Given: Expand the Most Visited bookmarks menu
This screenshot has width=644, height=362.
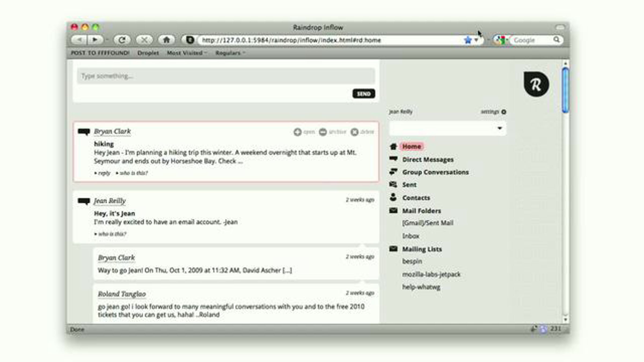Looking at the screenshot, I should click(x=187, y=53).
